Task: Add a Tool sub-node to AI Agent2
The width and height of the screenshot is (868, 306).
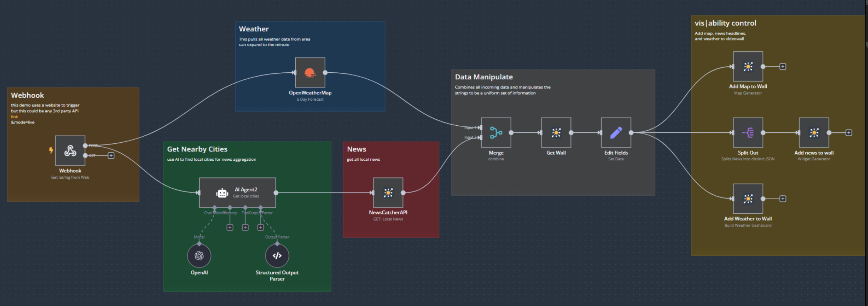Action: pos(245,227)
